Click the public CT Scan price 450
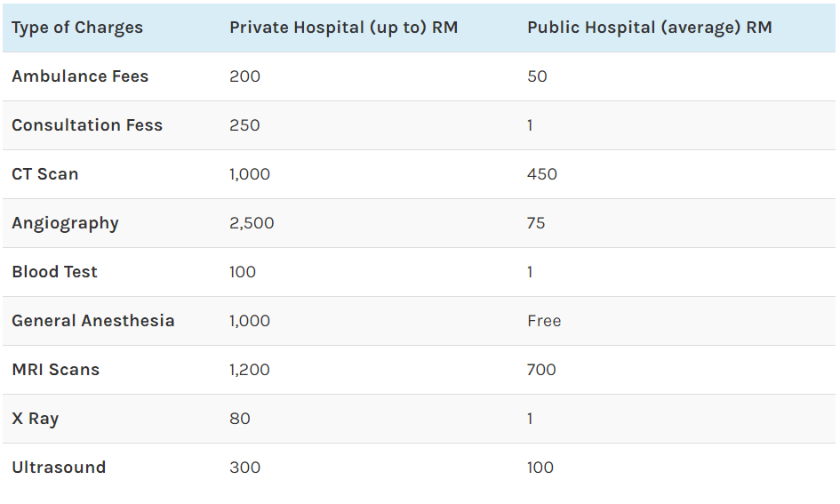This screenshot has height=504, width=840. pos(542,174)
